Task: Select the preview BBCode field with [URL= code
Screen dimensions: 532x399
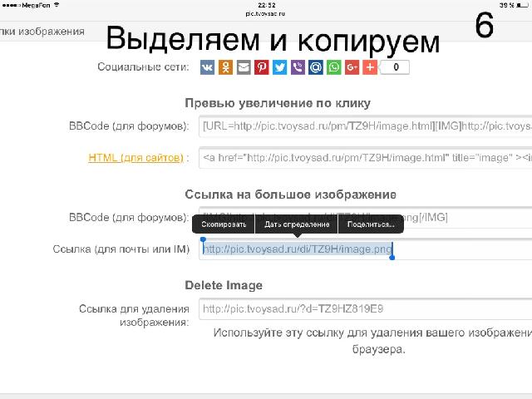Action: click(366, 126)
